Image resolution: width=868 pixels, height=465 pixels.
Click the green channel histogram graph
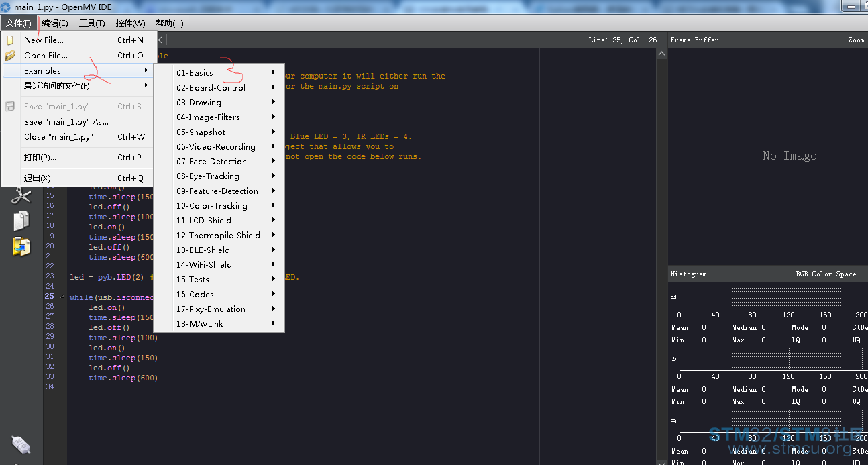point(773,360)
